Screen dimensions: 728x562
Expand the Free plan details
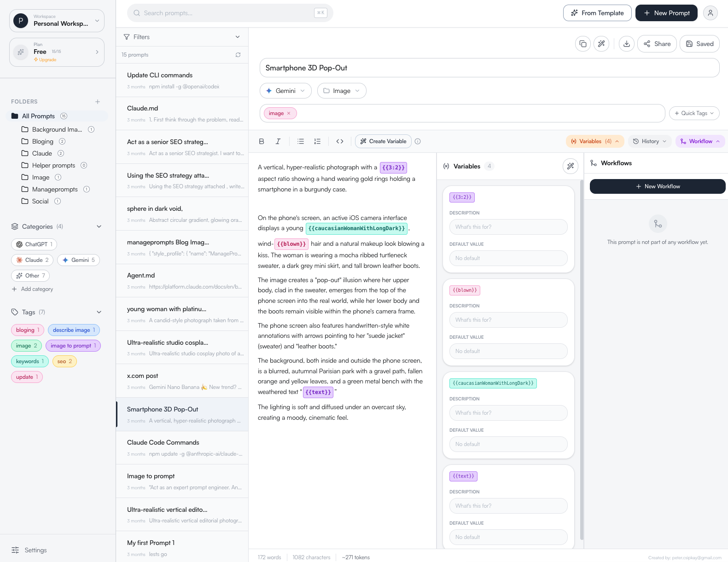pyautogui.click(x=57, y=52)
